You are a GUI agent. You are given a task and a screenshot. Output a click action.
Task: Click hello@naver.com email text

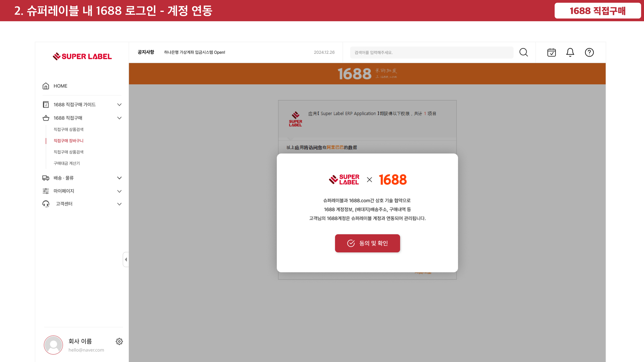click(86, 350)
